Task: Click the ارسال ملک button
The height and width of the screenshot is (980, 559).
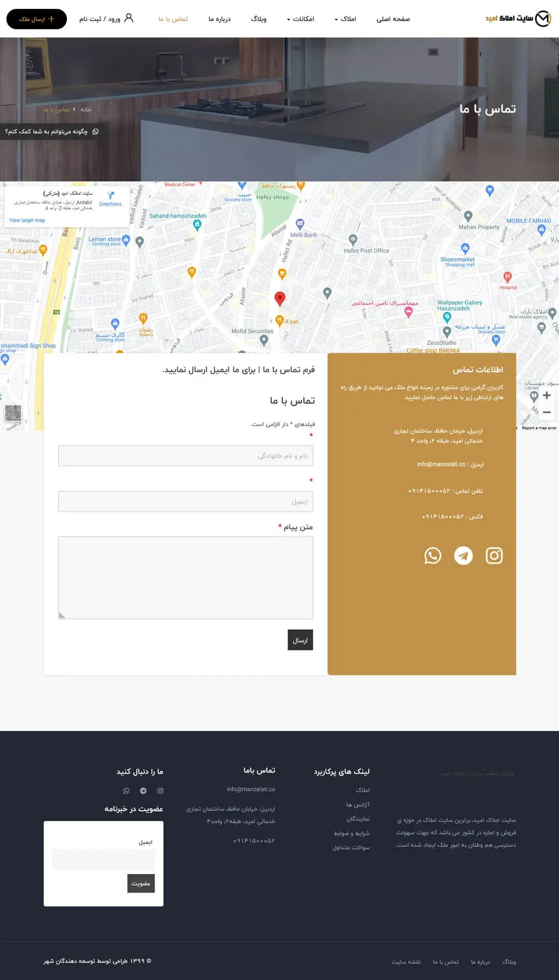Action: point(36,19)
